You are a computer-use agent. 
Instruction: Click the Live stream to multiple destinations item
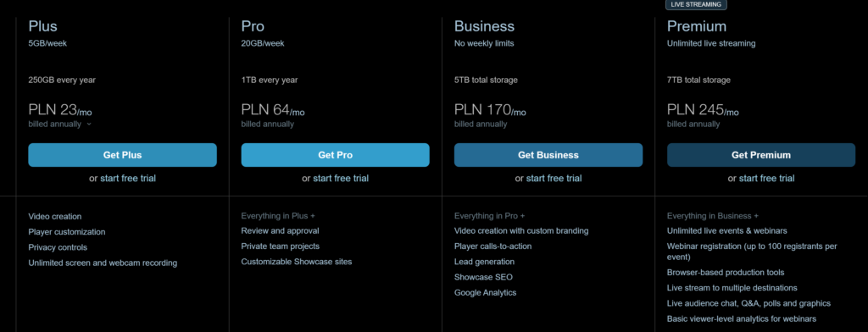coord(732,288)
